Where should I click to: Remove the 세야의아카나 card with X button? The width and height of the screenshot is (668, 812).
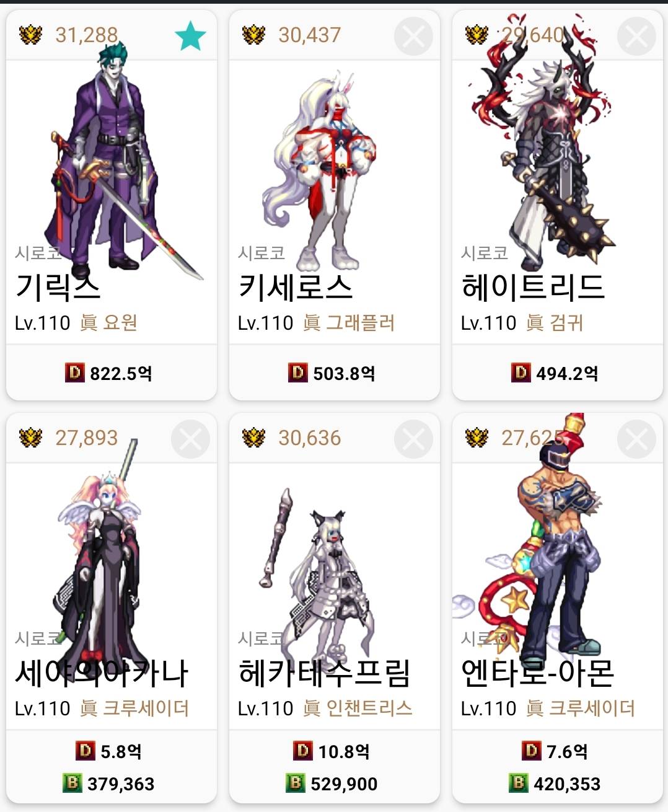[190, 439]
